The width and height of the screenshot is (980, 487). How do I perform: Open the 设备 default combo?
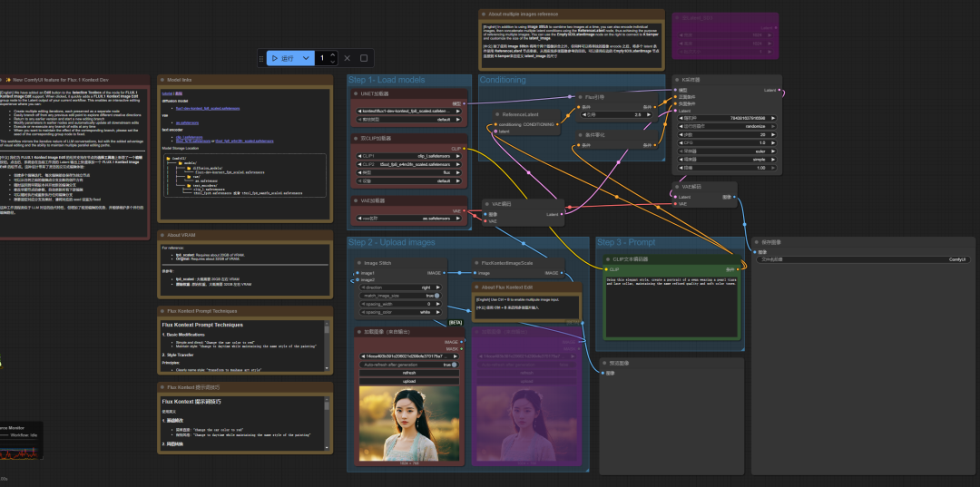[410, 181]
